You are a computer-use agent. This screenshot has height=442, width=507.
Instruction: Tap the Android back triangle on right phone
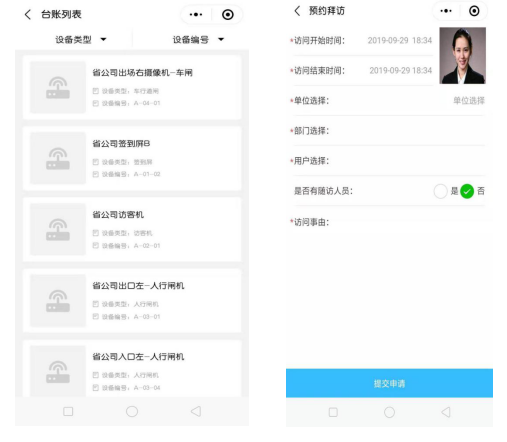coord(446,412)
